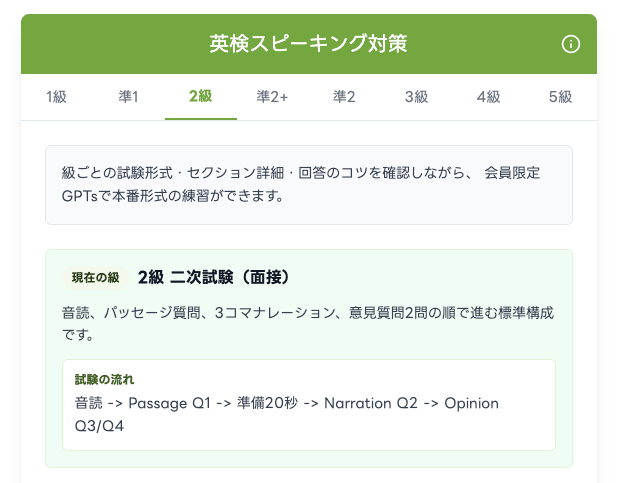Select the 2級 二次試験（面接） heading
Image resolution: width=620 pixels, height=483 pixels.
[214, 277]
